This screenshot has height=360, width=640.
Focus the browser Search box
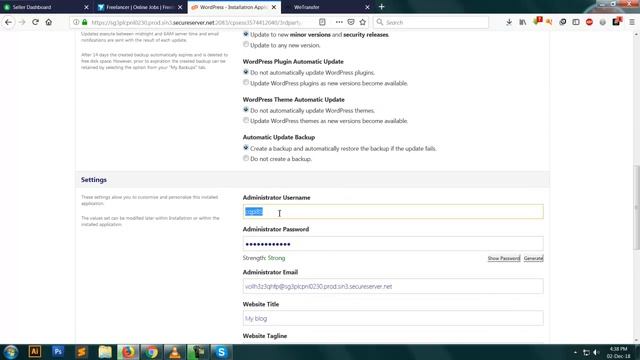(x=431, y=22)
